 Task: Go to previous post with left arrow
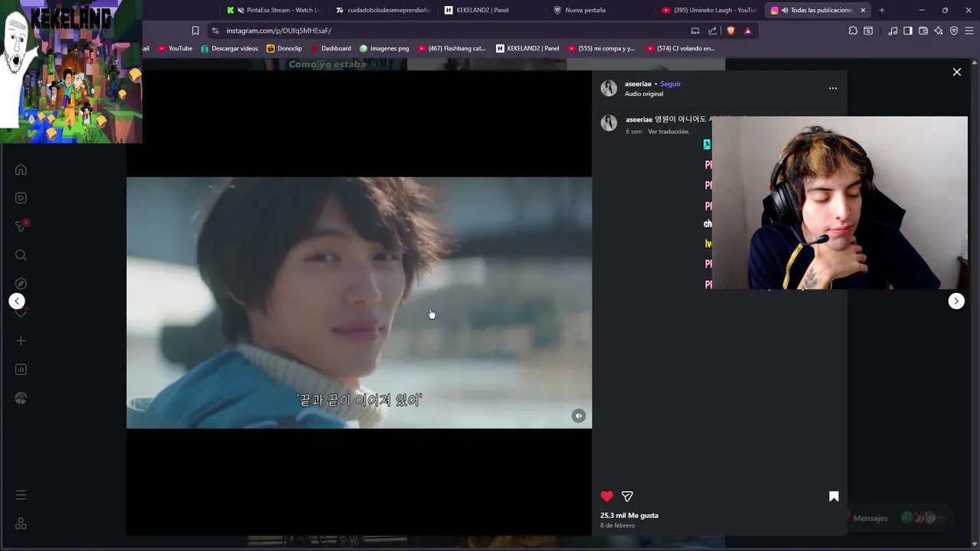17,301
